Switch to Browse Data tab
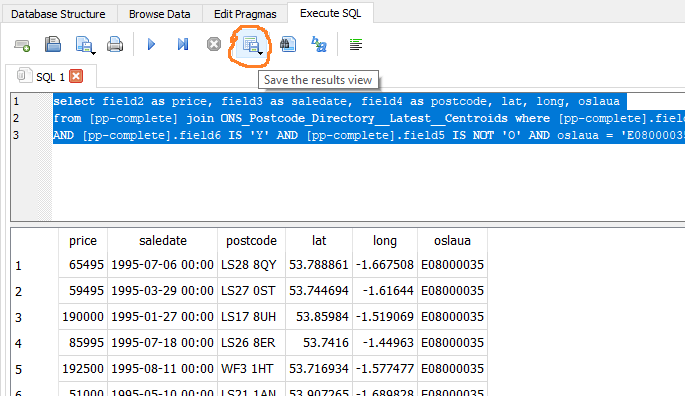685x396 pixels. tap(159, 14)
